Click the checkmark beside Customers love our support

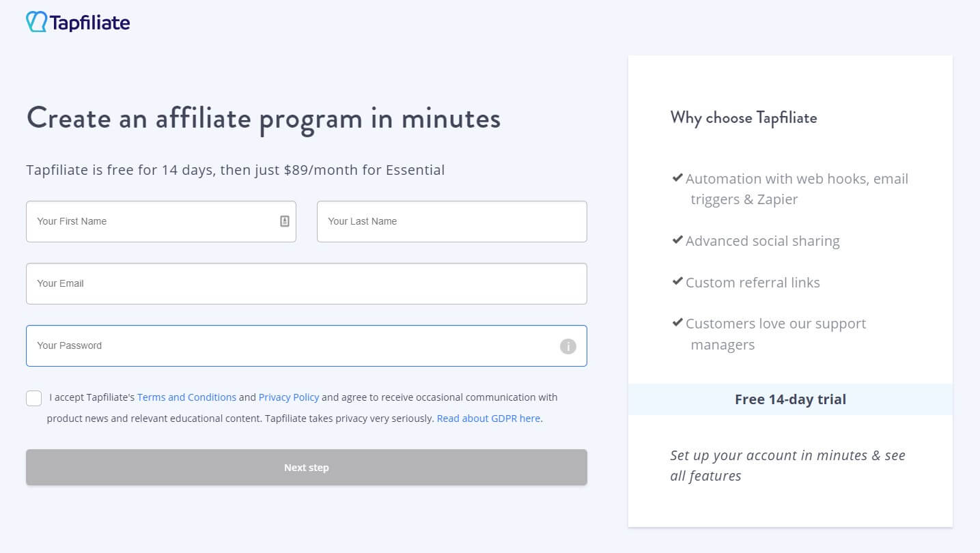(x=677, y=322)
